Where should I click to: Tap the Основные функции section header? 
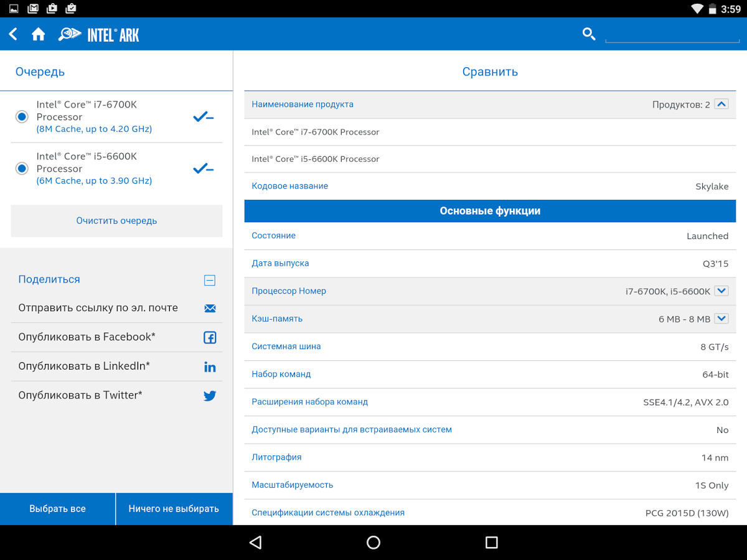pos(490,211)
